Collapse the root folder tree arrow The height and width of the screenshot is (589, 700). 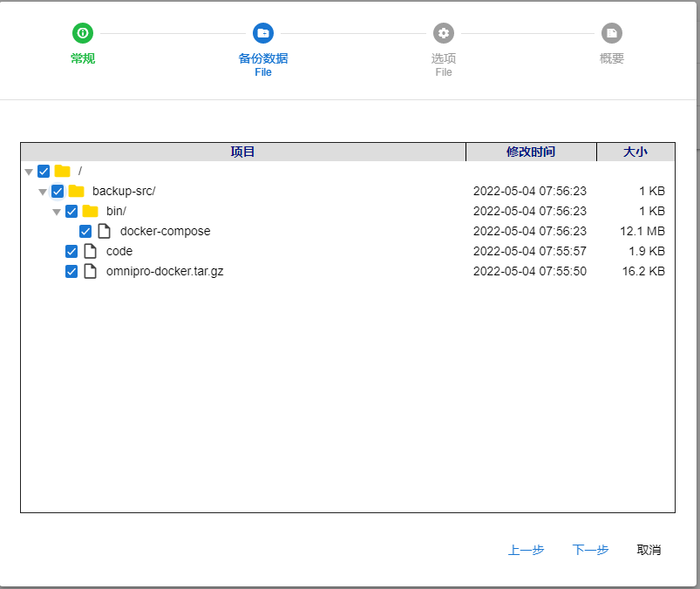pyautogui.click(x=29, y=172)
